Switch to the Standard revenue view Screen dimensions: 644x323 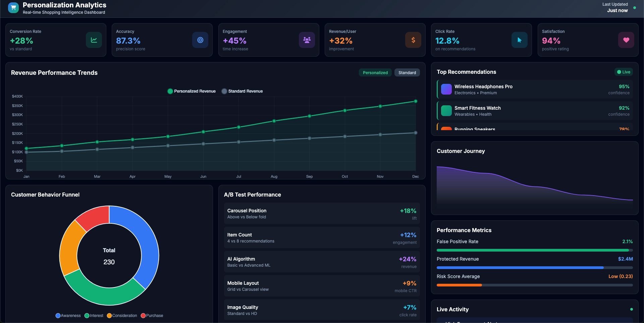(x=407, y=72)
